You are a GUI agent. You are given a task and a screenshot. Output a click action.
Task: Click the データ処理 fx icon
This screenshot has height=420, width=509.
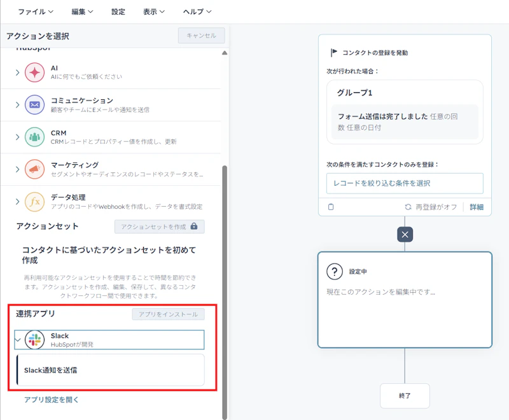point(35,202)
